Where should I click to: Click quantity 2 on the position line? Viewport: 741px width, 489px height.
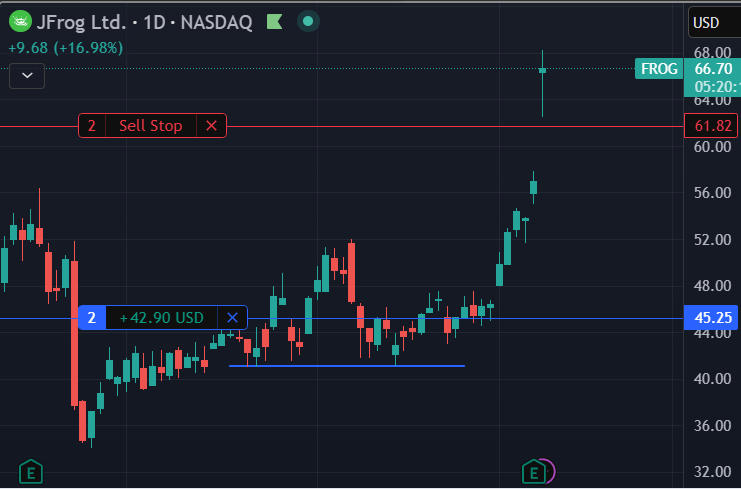[x=92, y=317]
